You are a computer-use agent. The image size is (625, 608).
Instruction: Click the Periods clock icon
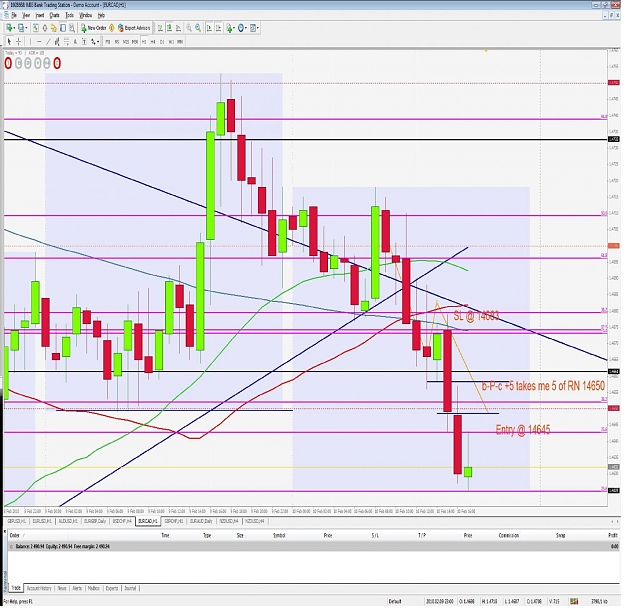[x=241, y=28]
